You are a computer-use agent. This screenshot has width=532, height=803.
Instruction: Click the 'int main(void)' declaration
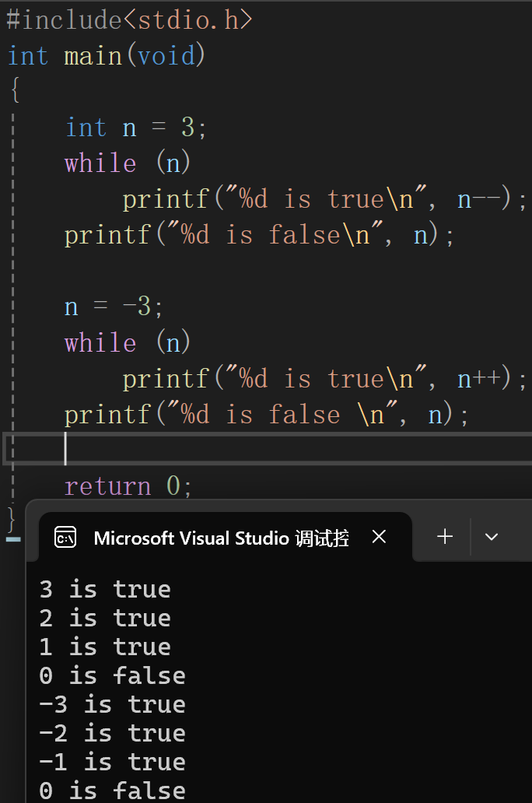pyautogui.click(x=107, y=55)
